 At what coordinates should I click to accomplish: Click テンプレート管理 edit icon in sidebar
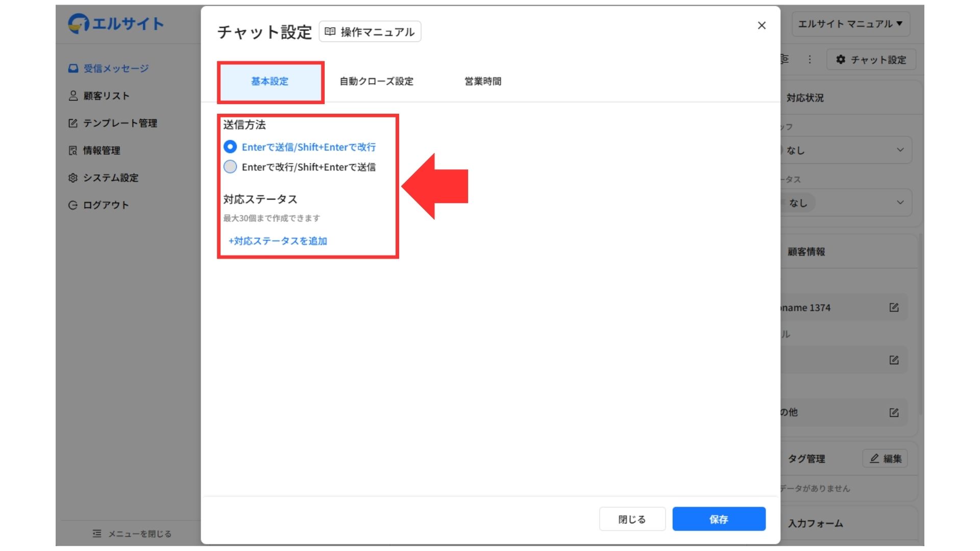(x=73, y=123)
